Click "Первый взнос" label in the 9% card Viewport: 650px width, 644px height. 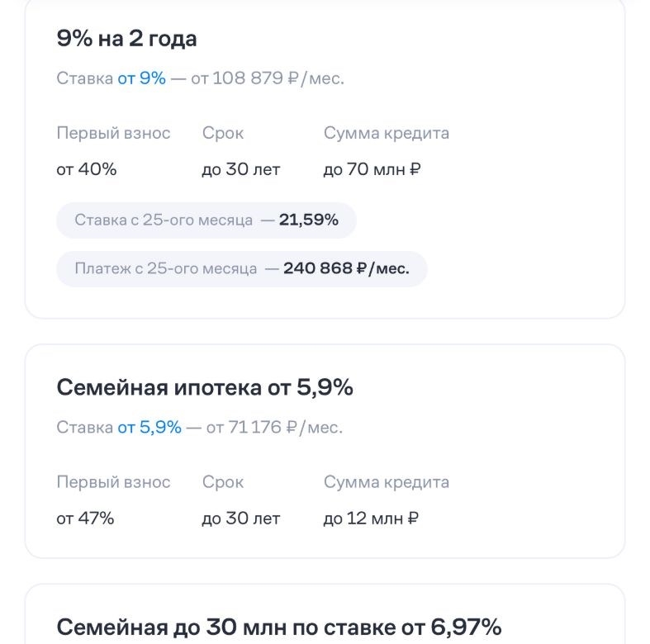(114, 134)
